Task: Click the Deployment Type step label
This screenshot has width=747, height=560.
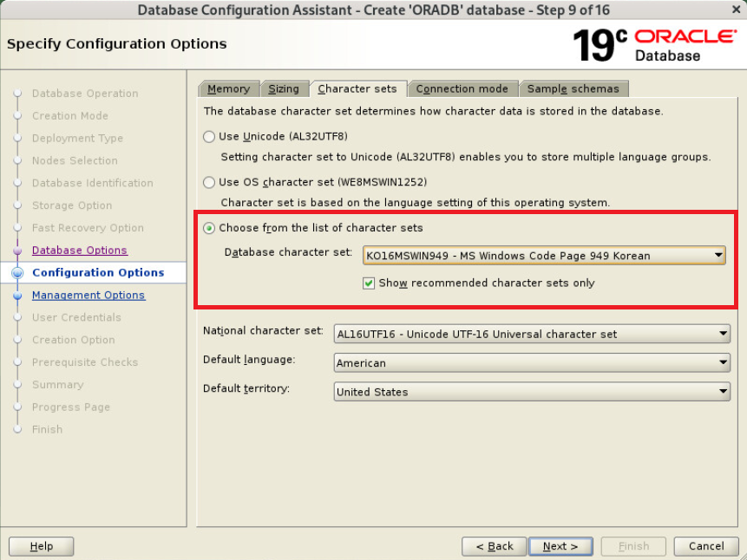Action: click(x=78, y=138)
